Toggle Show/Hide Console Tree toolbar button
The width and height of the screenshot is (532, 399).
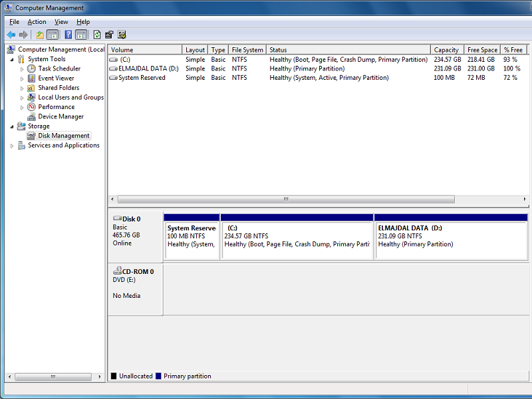pyautogui.click(x=53, y=35)
